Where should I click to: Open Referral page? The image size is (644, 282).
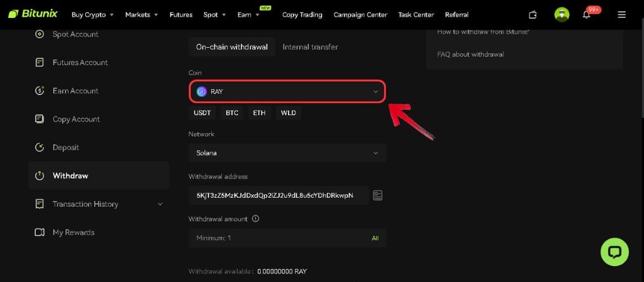point(456,15)
